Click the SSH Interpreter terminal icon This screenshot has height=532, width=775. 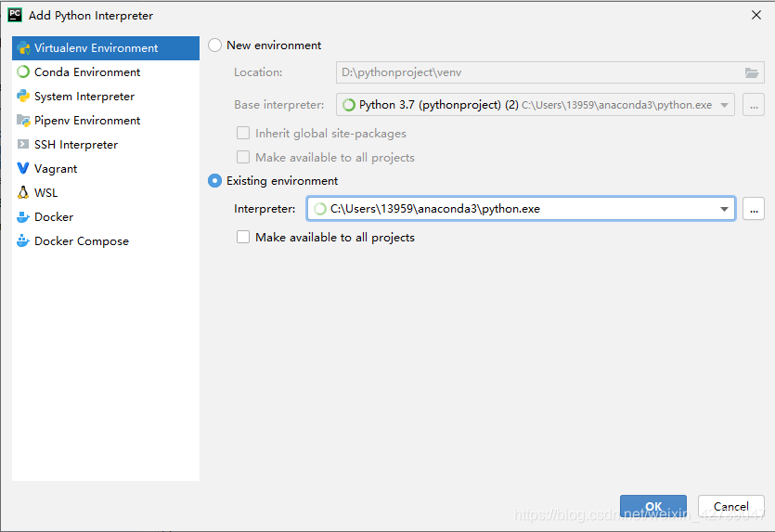23,144
